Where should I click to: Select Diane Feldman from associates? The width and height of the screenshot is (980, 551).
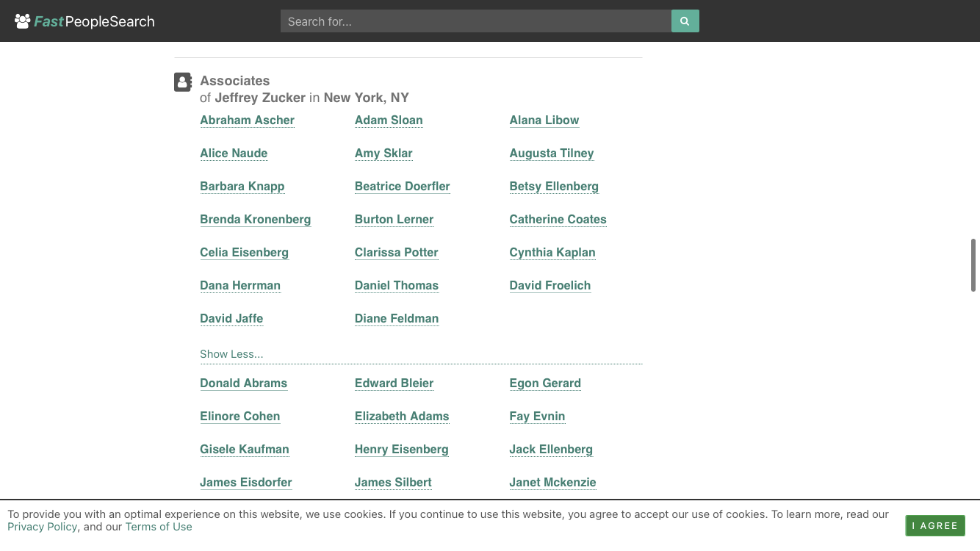tap(397, 318)
